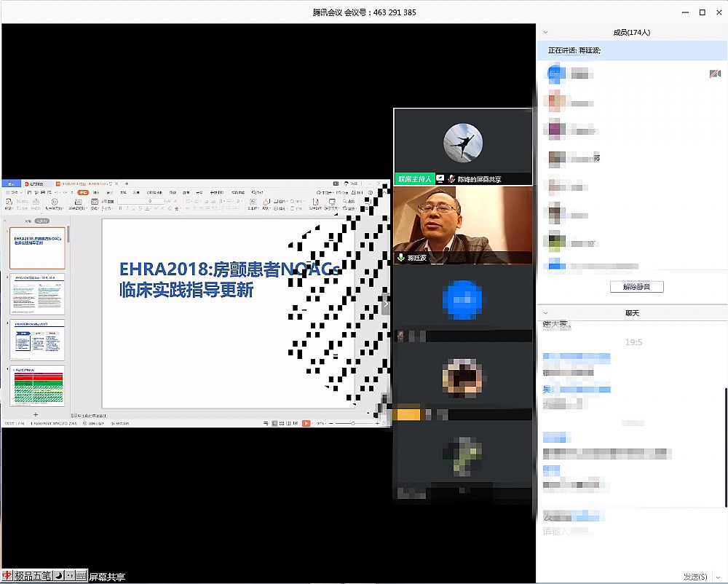Screen dimensions: 728x584
Task: Click the screen-sharing icon beside the 联席主持人 label
Action: (440, 178)
